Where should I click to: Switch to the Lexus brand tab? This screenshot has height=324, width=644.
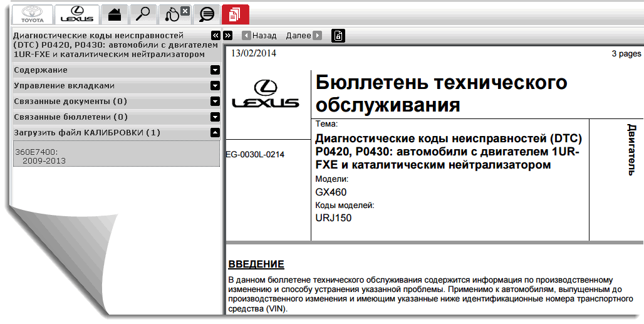pyautogui.click(x=76, y=14)
